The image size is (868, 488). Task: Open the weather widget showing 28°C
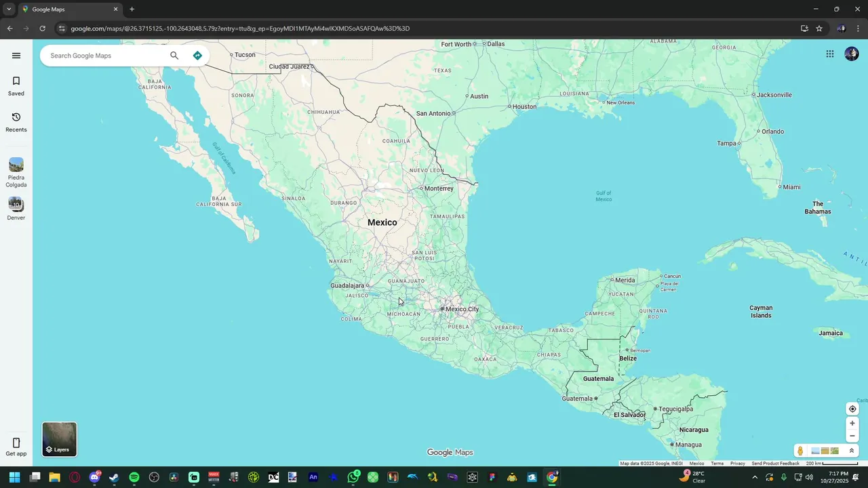pos(693,477)
